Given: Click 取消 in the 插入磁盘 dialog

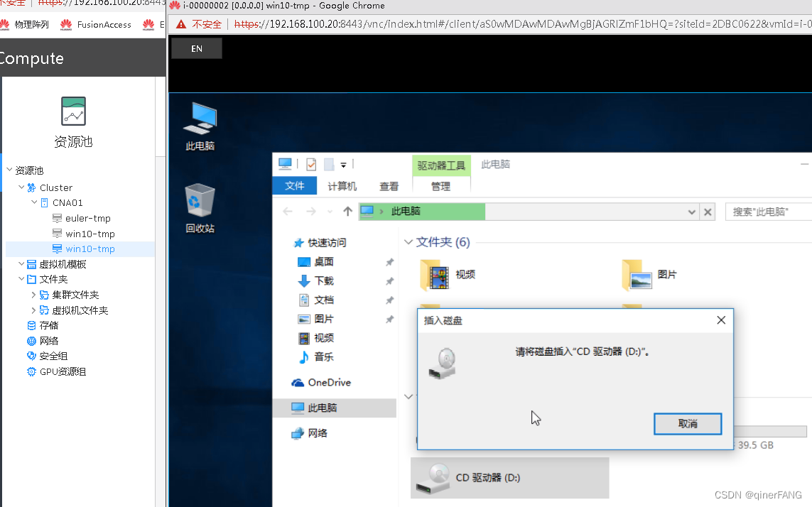Looking at the screenshot, I should coord(687,423).
